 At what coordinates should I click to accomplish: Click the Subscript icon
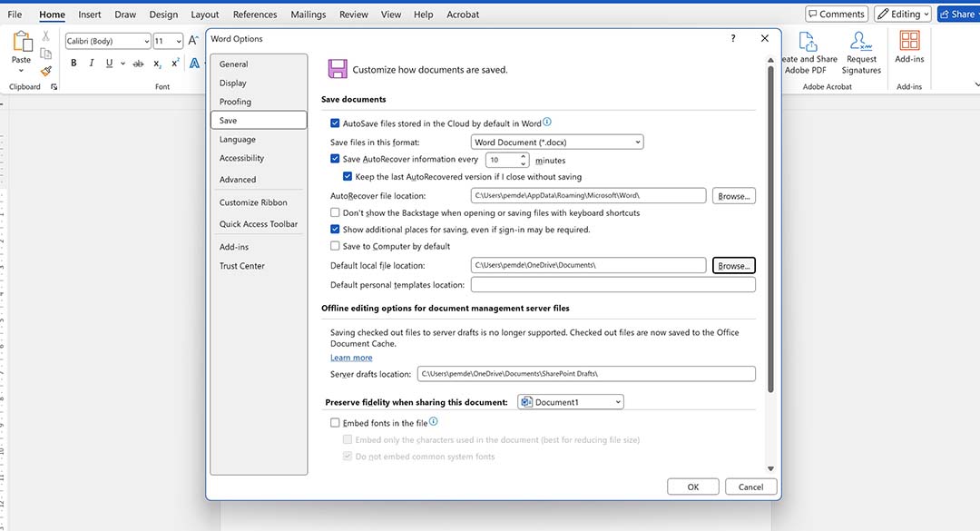[x=157, y=64]
